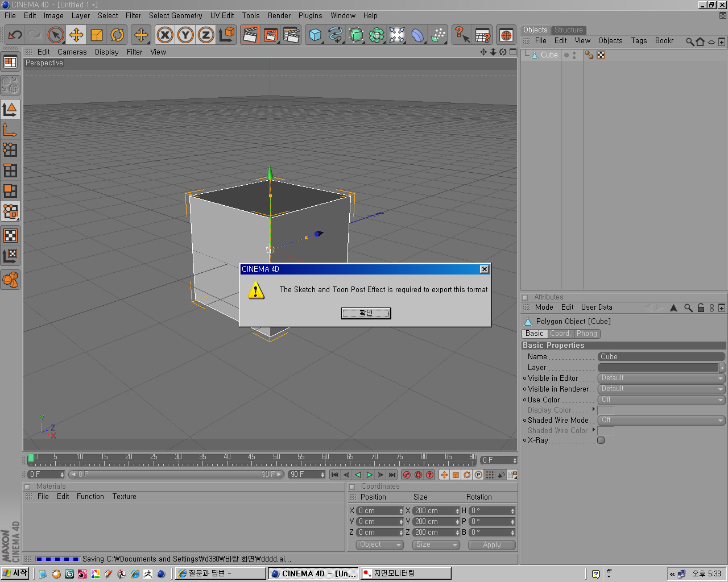Activate the Scale tool in top toolbar
This screenshot has width=728, height=582.
tap(97, 35)
